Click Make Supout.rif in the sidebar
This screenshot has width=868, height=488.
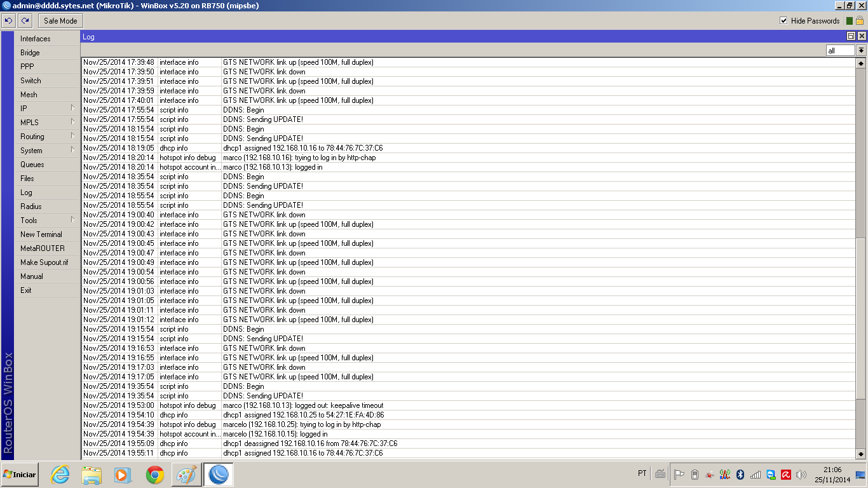[x=46, y=262]
